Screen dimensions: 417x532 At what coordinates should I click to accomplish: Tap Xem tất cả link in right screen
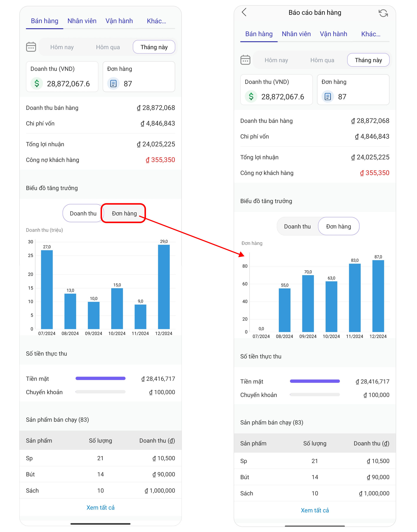(x=315, y=510)
